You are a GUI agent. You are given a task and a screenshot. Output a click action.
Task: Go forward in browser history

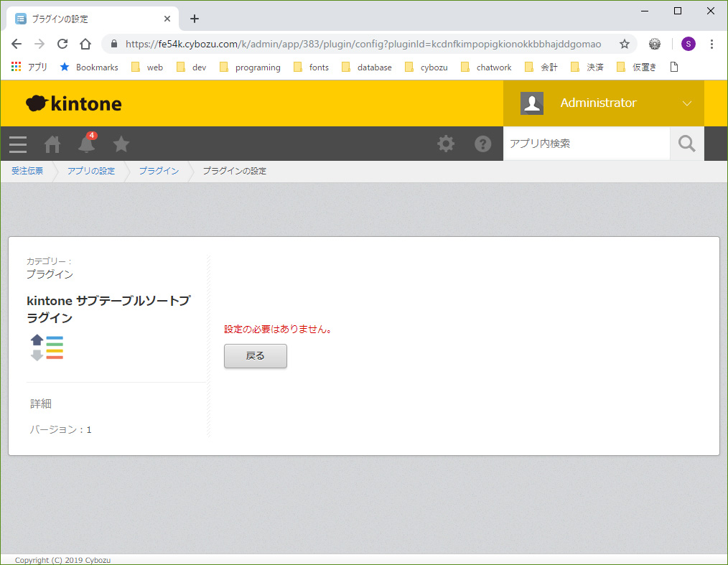(39, 44)
